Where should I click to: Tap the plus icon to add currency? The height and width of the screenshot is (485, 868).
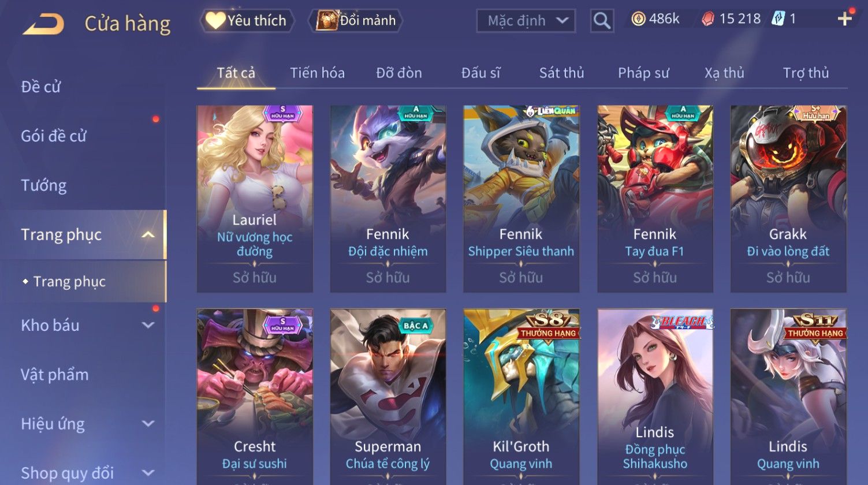pyautogui.click(x=845, y=19)
